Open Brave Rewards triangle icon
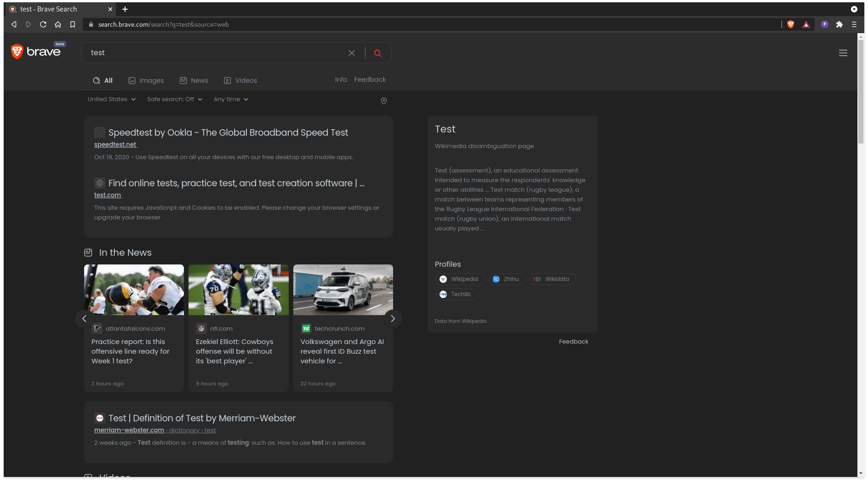Image resolution: width=868 pixels, height=482 pixels. click(806, 24)
